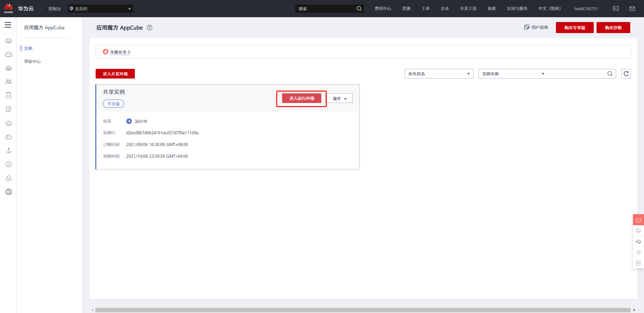Open the hamburger service list menu
This screenshot has height=313, width=644.
[8, 25]
